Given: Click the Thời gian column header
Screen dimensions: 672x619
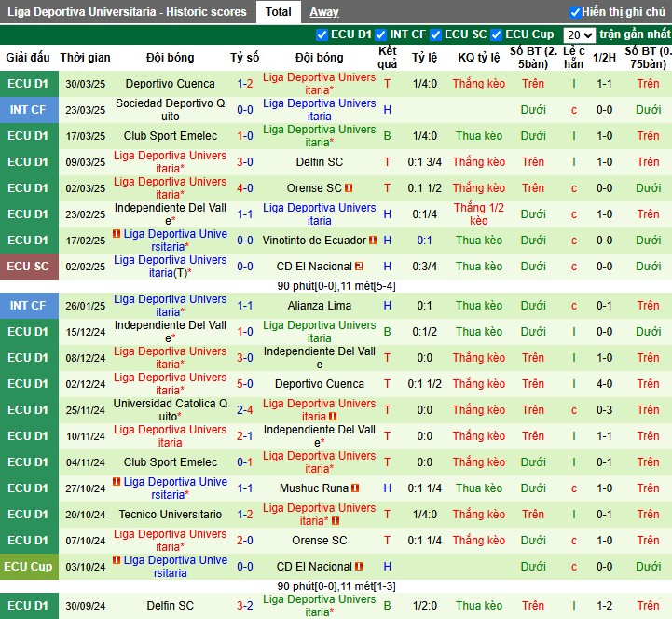Looking at the screenshot, I should coord(86,58).
